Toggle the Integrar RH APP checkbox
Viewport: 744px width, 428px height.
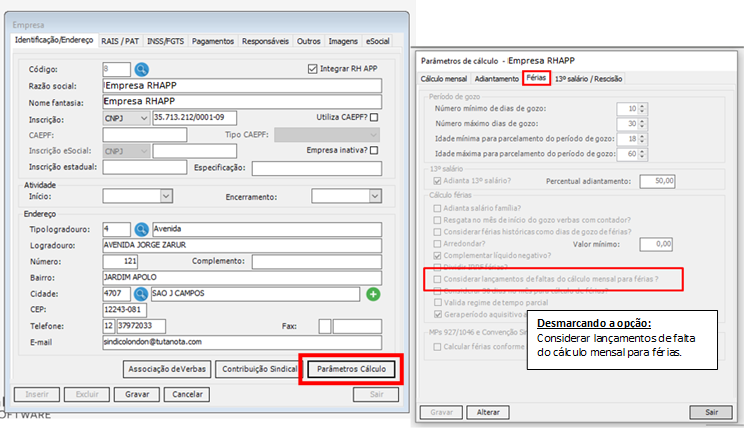[312, 69]
